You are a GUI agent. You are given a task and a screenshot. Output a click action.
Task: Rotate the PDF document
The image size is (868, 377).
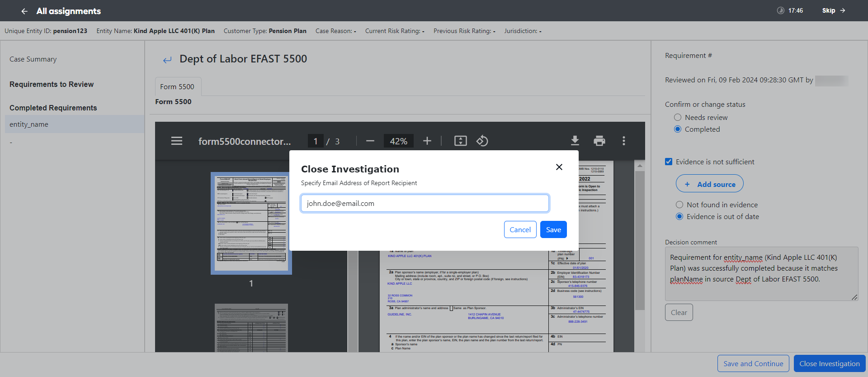tap(482, 141)
